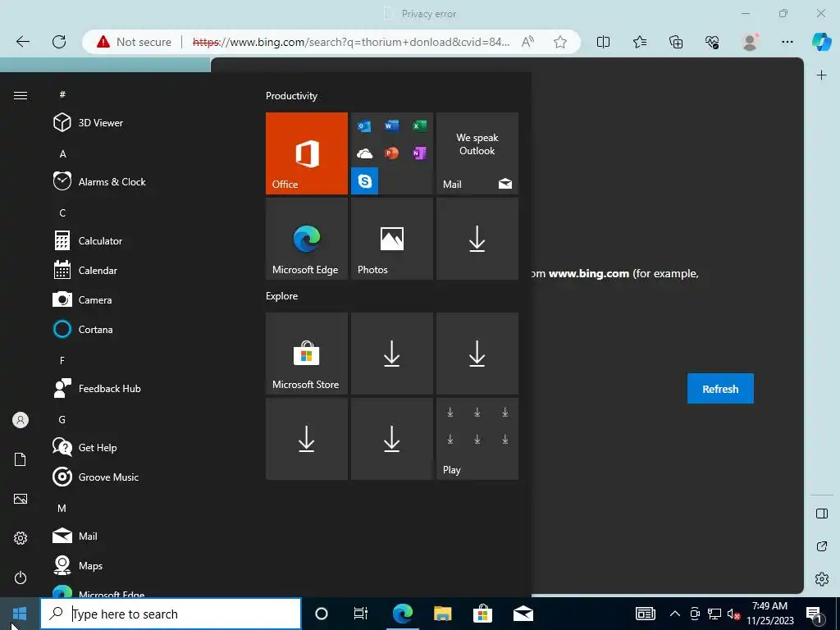Open Browser essentials heart icon

(713, 42)
